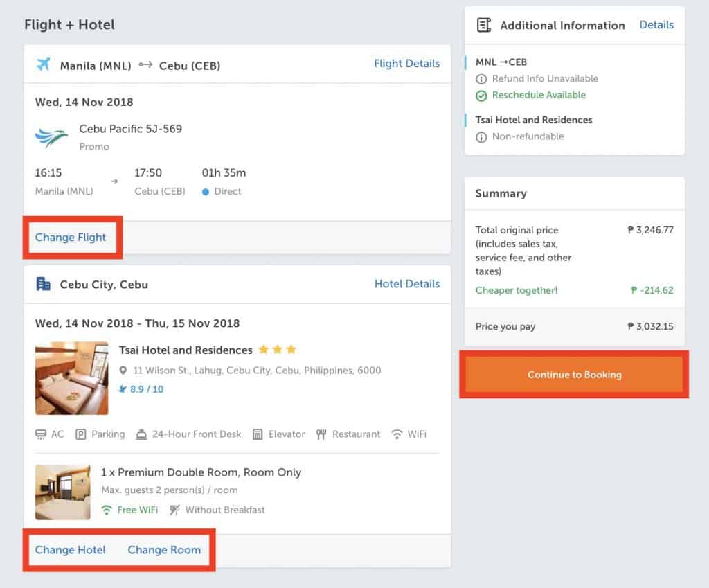Screen dimensions: 709x588
Task: Open Flight Details link
Action: click(x=406, y=64)
